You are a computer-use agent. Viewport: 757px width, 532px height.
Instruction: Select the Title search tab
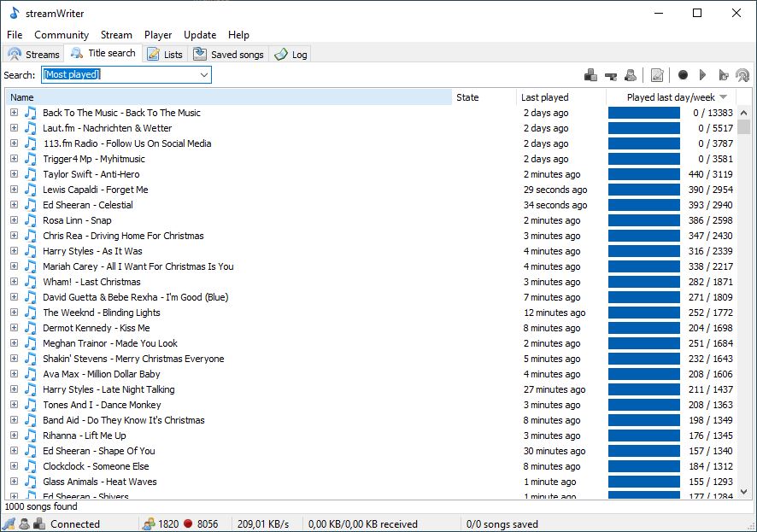click(x=103, y=53)
